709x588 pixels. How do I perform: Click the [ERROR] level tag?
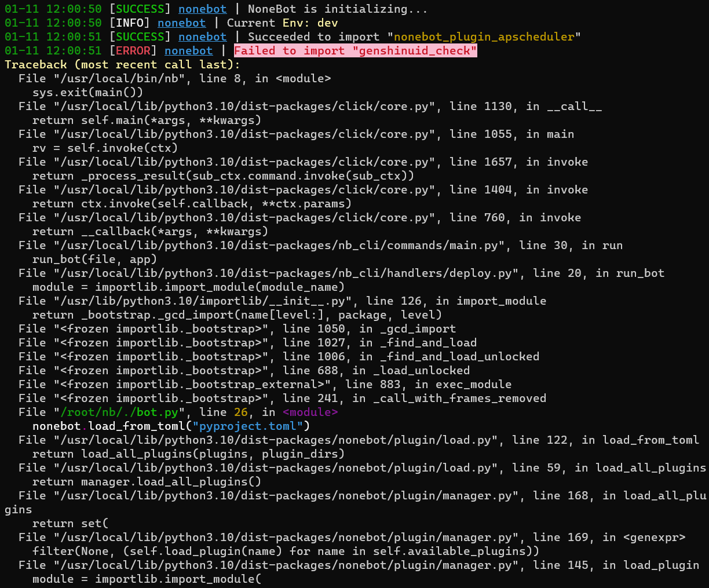tap(133, 50)
